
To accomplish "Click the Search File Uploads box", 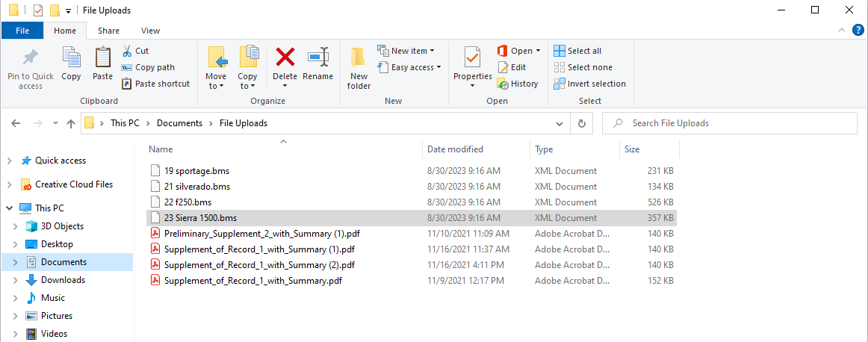I will 730,123.
